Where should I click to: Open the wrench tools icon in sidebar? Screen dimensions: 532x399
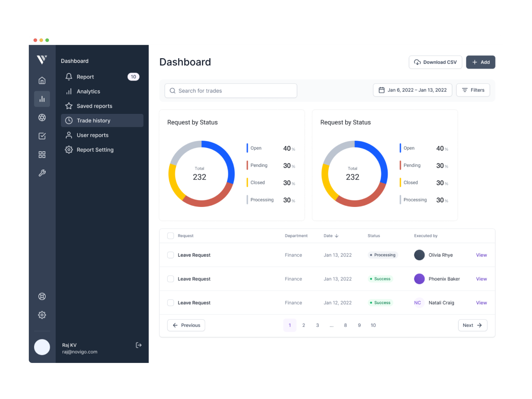[x=42, y=173]
